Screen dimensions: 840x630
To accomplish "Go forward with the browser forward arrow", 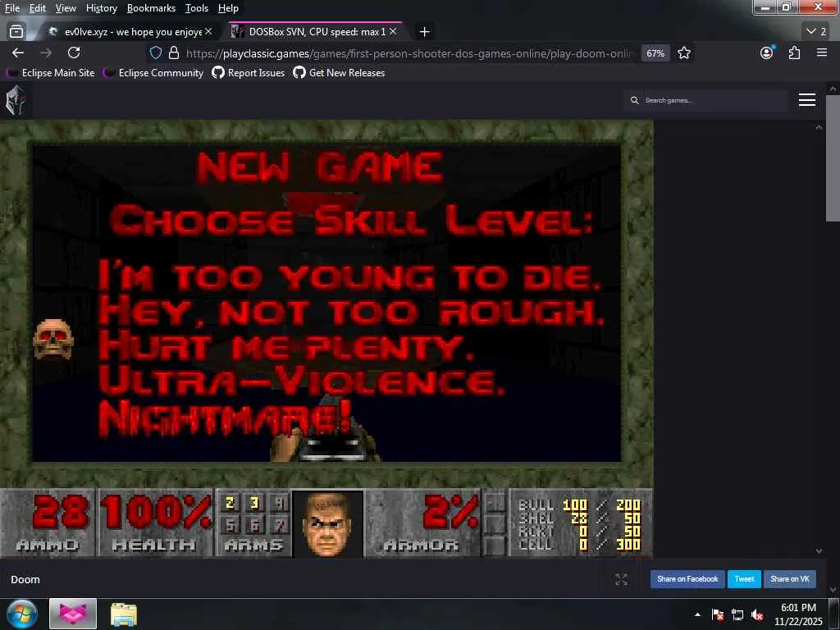I will (46, 52).
